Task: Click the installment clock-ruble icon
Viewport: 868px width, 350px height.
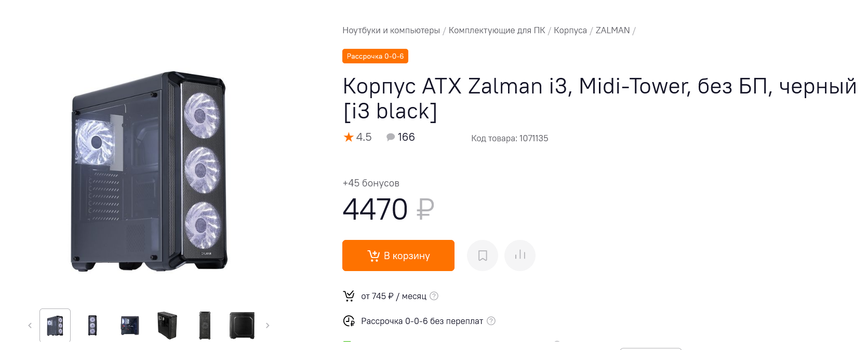Action: 349,321
